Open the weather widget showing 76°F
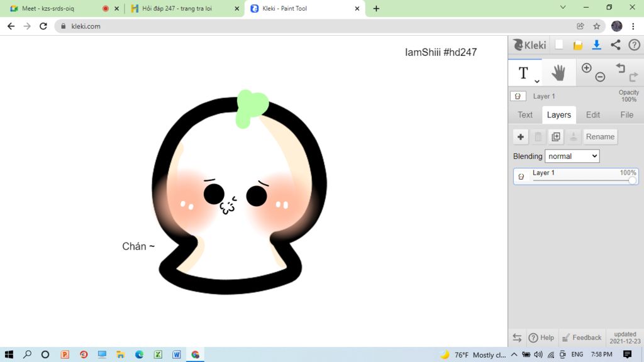This screenshot has height=362, width=644. [x=473, y=354]
